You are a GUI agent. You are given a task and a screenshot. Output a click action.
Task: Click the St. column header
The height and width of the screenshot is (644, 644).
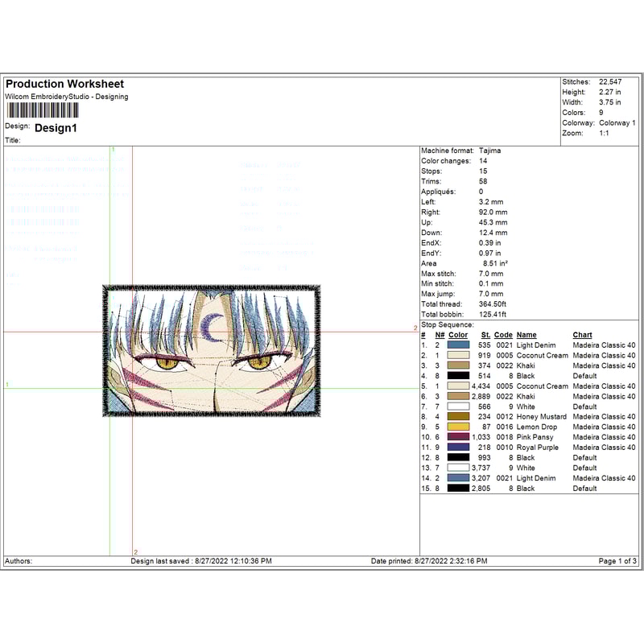tap(484, 335)
